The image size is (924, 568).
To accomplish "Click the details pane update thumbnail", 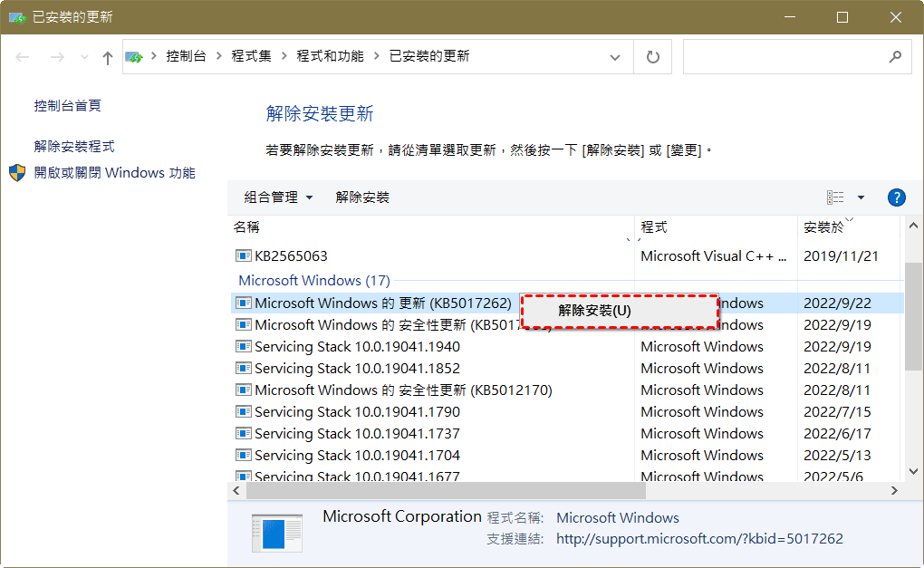I will pyautogui.click(x=277, y=534).
